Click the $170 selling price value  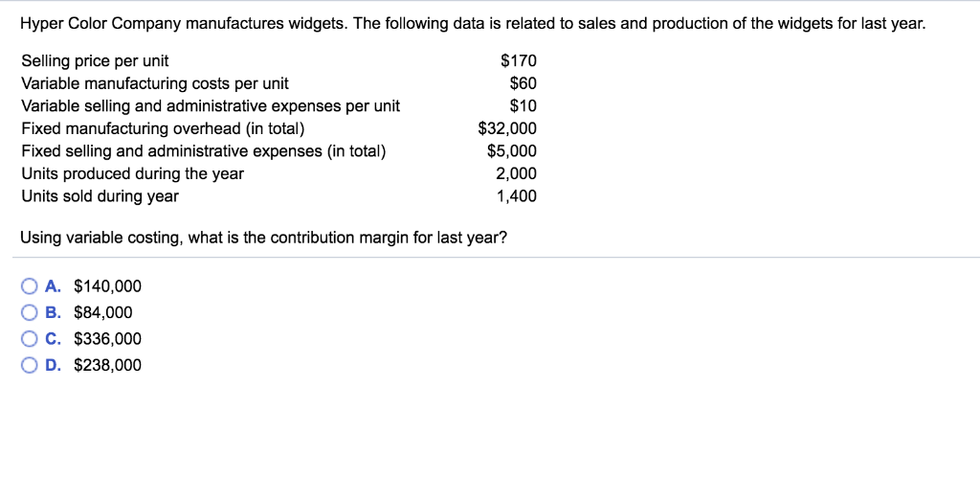519,61
